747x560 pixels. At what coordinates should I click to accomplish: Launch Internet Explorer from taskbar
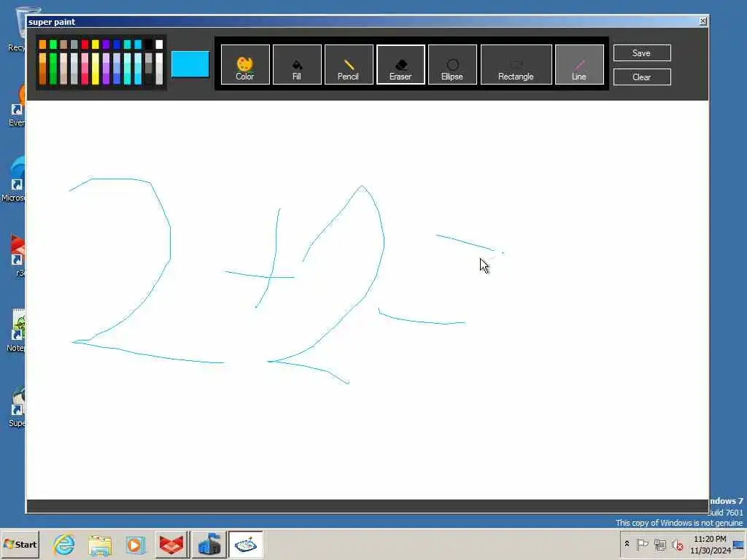pos(64,544)
